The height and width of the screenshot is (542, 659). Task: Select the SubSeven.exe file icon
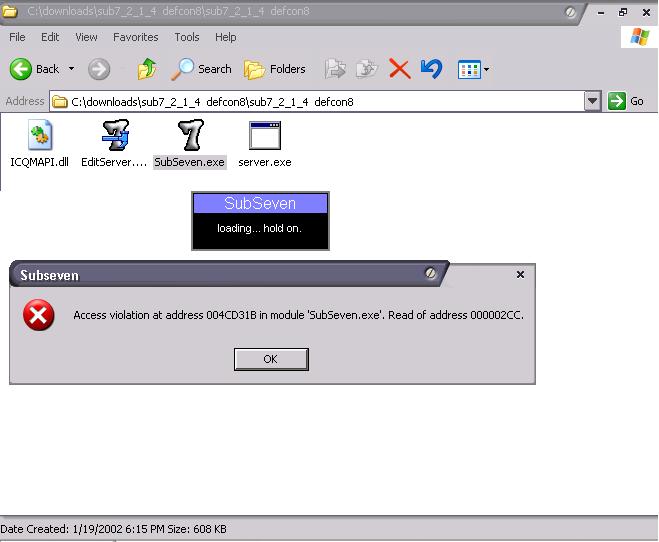pos(190,135)
